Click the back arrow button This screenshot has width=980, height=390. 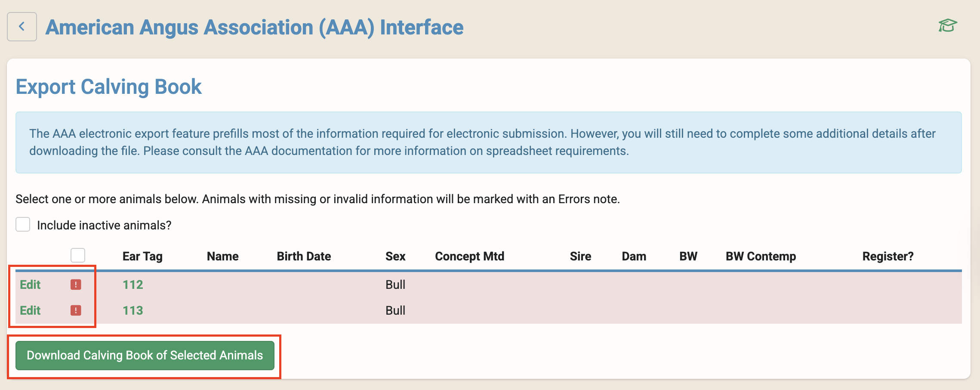[22, 27]
